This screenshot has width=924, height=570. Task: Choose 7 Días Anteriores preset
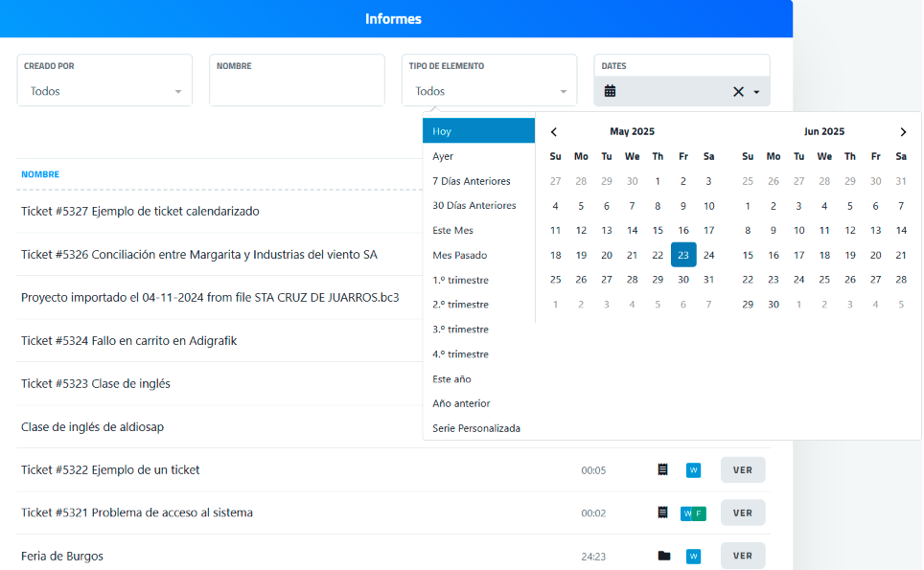[472, 181]
